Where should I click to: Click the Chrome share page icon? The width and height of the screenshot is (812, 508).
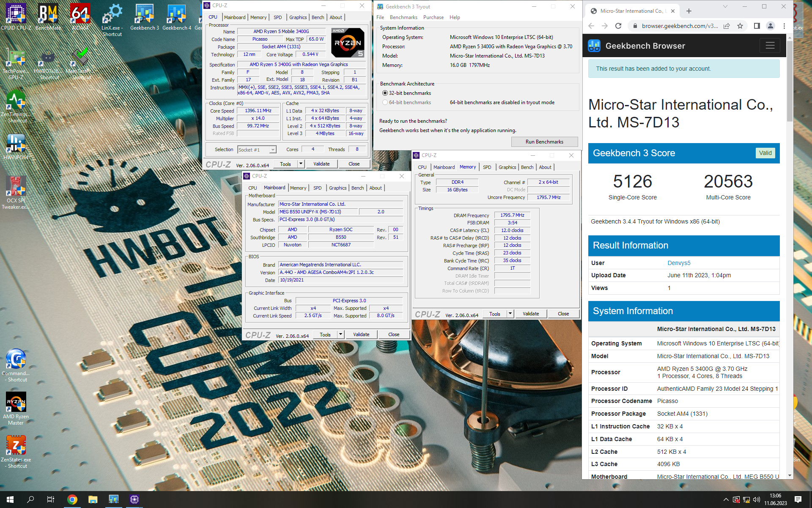pos(727,26)
